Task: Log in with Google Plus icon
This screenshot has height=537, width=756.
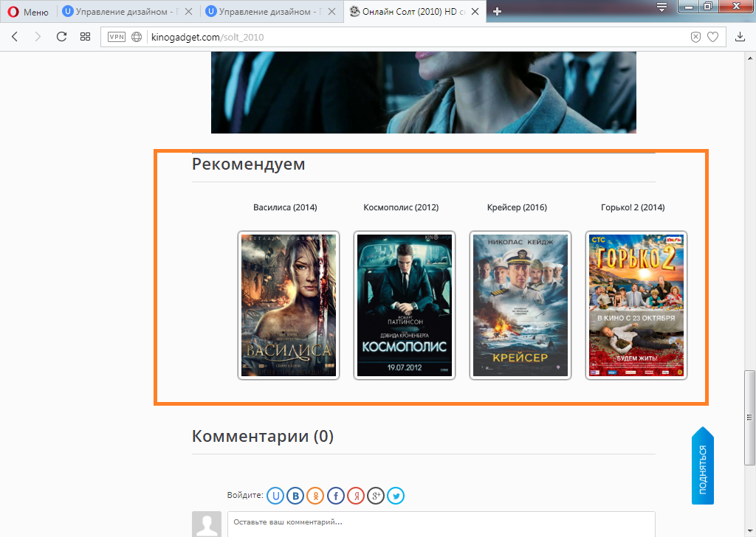Action: coord(376,496)
